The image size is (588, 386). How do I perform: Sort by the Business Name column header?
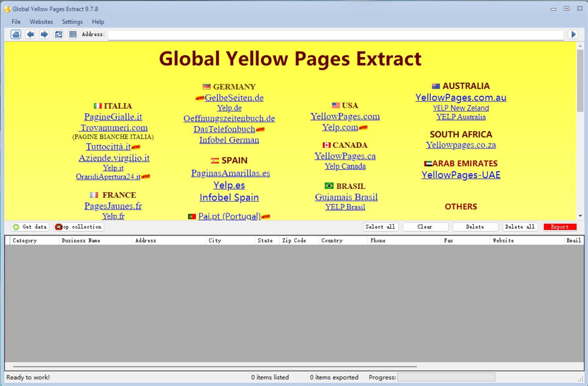[81, 241]
